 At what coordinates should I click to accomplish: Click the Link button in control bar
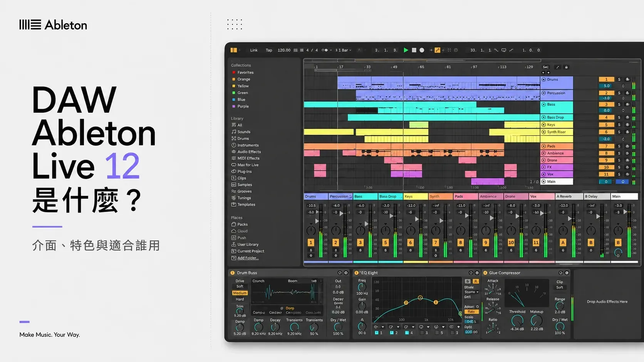(x=254, y=50)
